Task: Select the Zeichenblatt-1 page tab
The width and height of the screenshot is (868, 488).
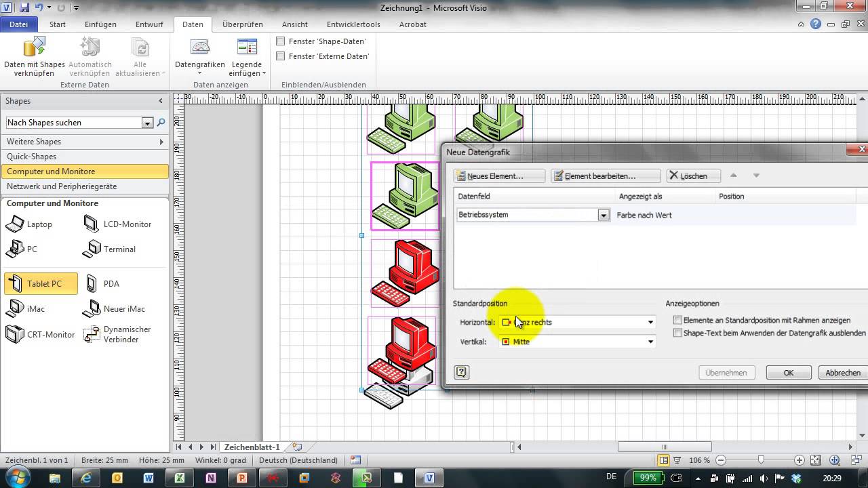Action: tap(252, 447)
